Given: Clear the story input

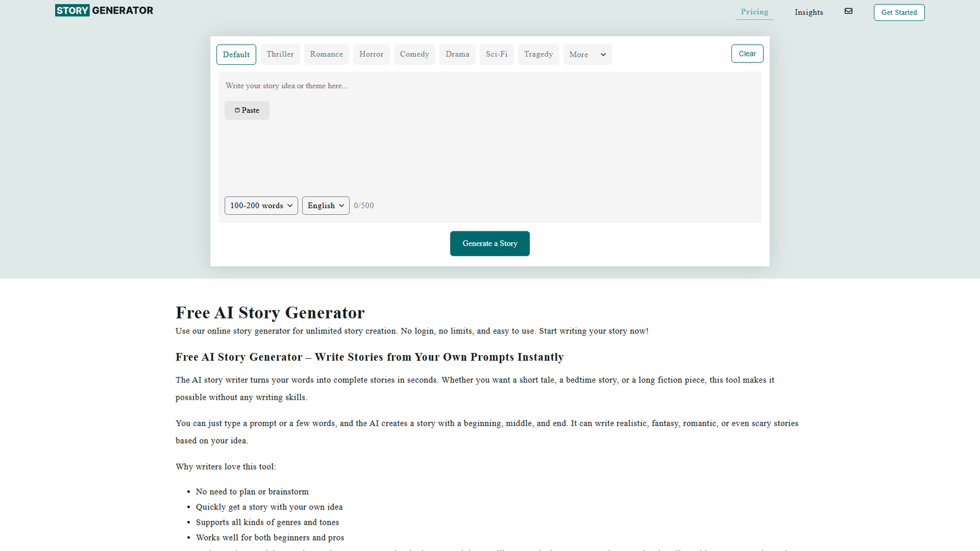Looking at the screenshot, I should pyautogui.click(x=747, y=54).
